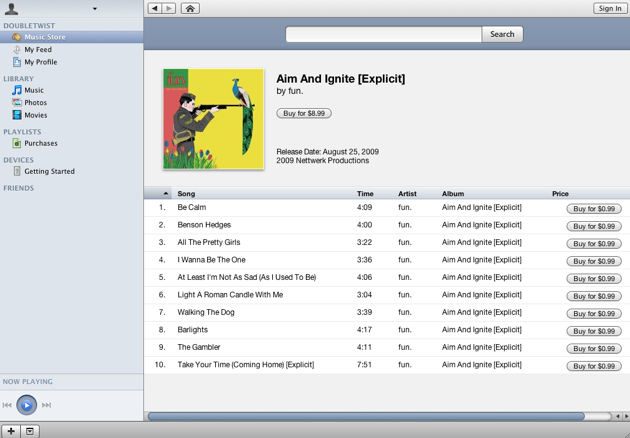Go forward with the right arrow button
Screen dimensions: 630x438
pyautogui.click(x=169, y=8)
